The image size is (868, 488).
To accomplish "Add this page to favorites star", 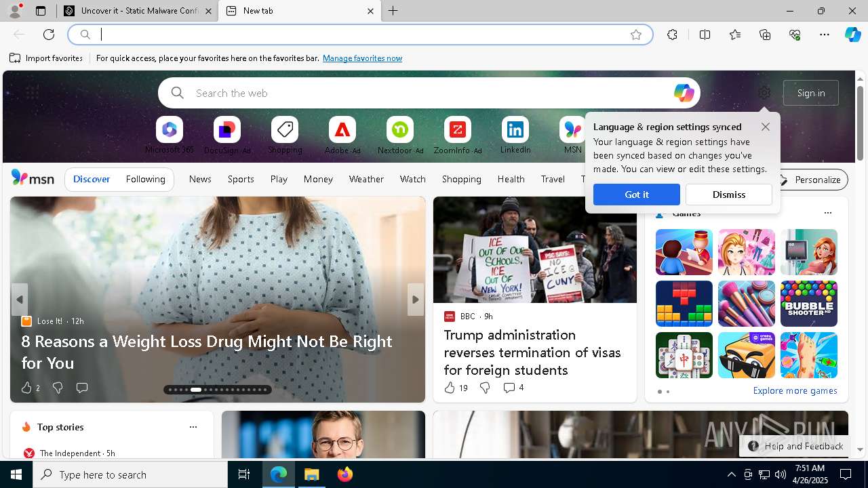I will click(636, 35).
